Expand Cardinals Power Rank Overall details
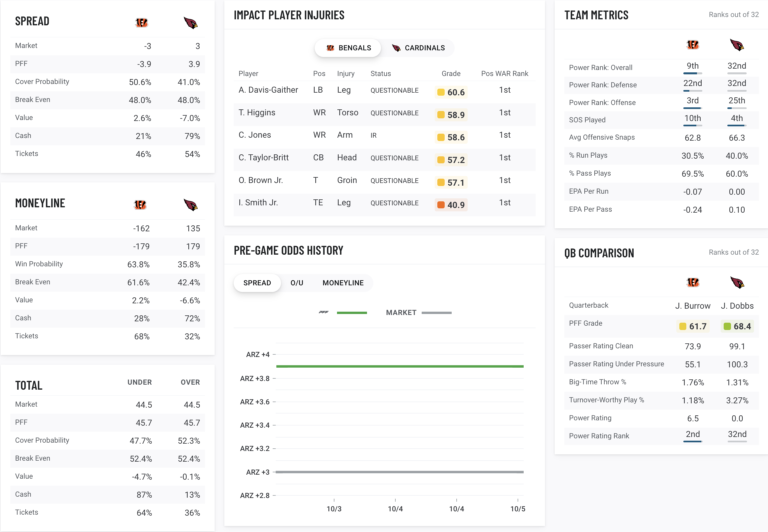The image size is (768, 532). (x=736, y=66)
